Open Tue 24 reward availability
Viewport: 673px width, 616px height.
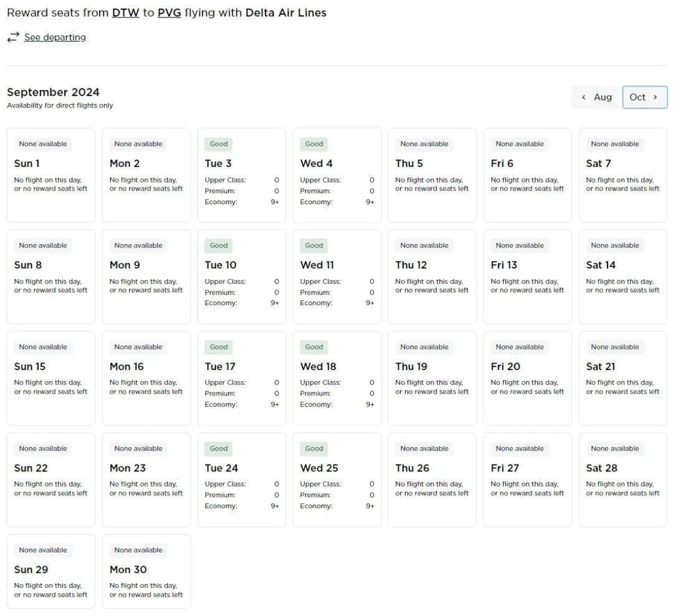pyautogui.click(x=242, y=480)
